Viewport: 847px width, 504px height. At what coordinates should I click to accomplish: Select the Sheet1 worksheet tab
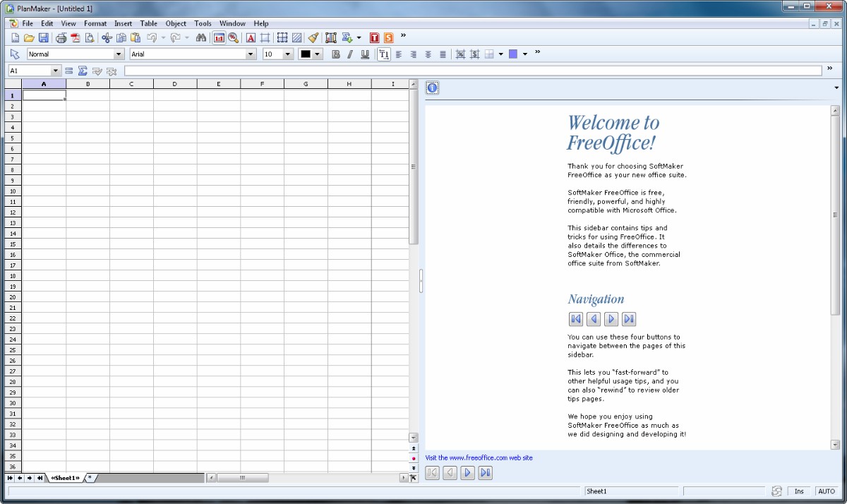click(65, 478)
